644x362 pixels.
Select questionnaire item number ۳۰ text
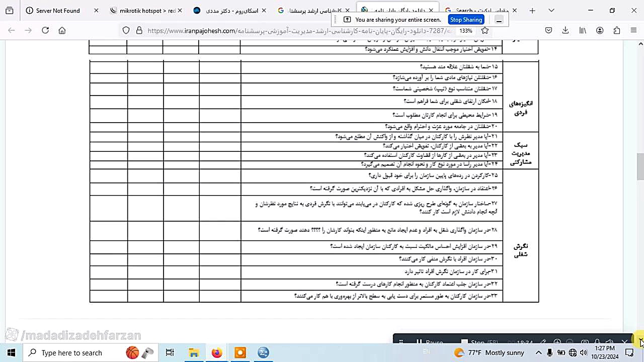click(448, 259)
